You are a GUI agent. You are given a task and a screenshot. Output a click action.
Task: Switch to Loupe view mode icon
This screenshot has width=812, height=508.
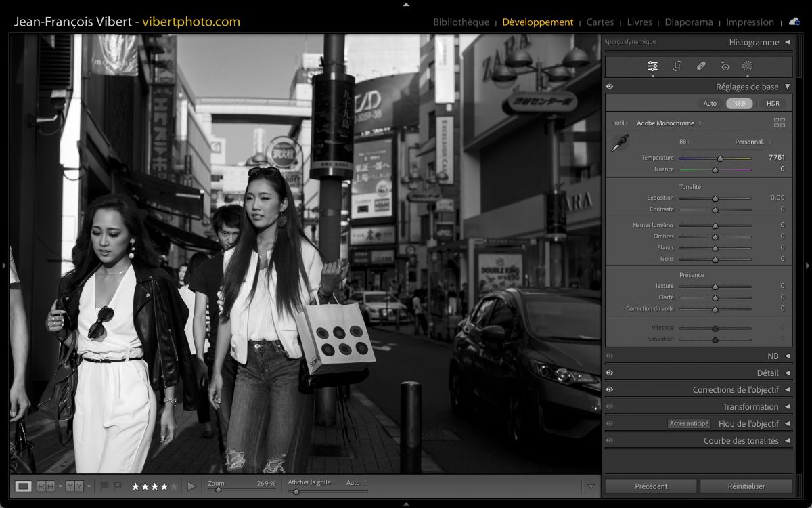click(24, 486)
